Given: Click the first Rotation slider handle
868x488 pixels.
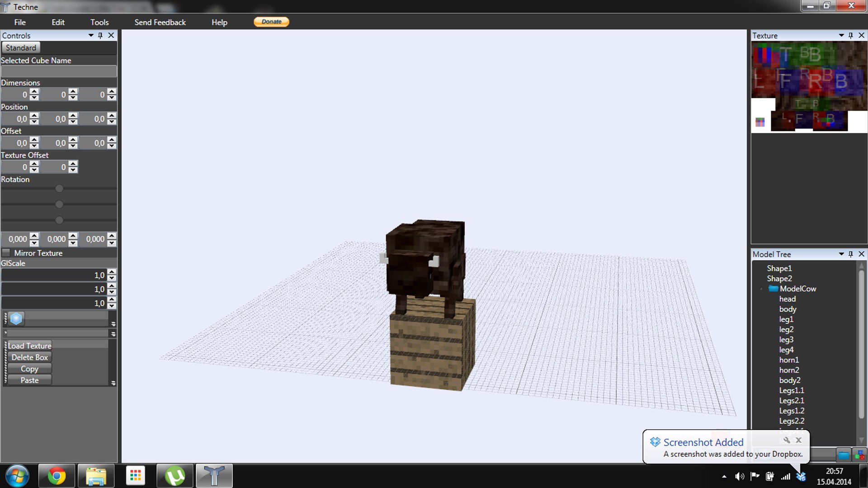Looking at the screenshot, I should tap(59, 189).
